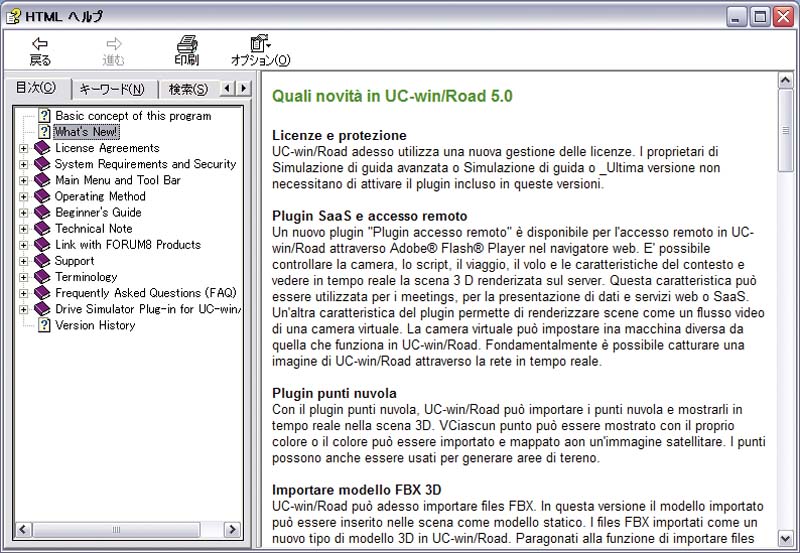Open the Terminology topic
Image resolution: width=800 pixels, height=553 pixels.
(x=86, y=277)
